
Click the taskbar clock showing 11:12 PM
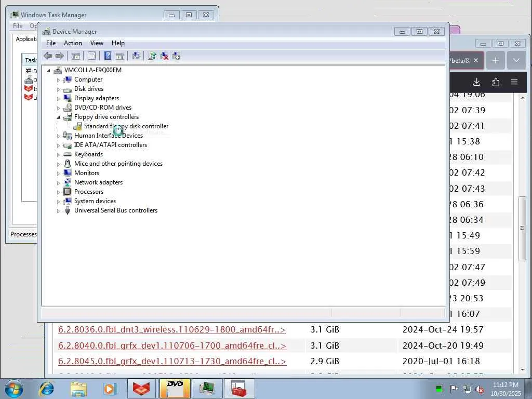(x=506, y=389)
